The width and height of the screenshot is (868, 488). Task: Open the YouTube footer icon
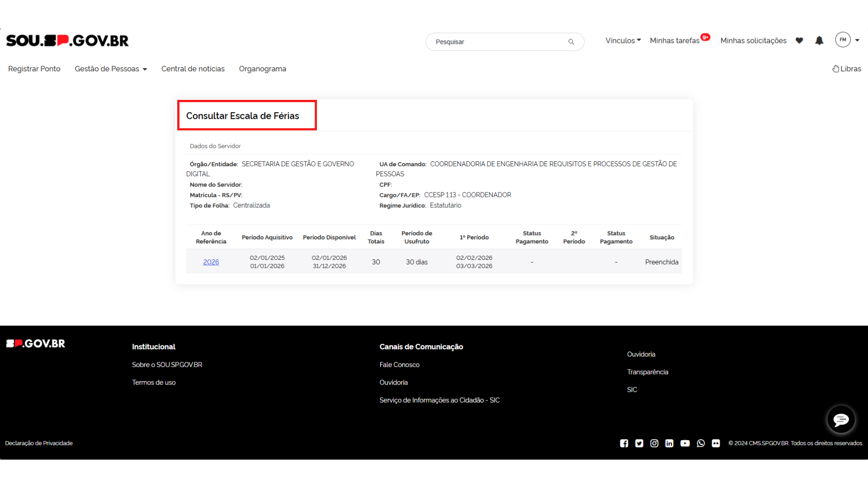pyautogui.click(x=685, y=443)
